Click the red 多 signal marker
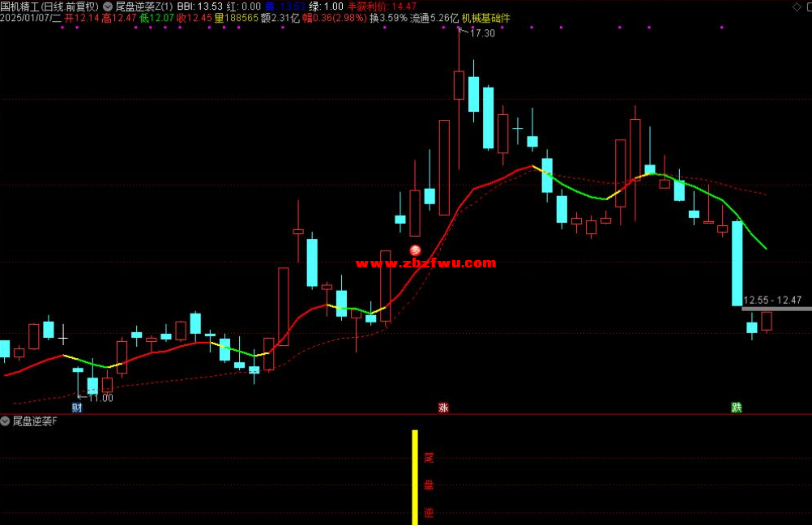 click(x=416, y=250)
